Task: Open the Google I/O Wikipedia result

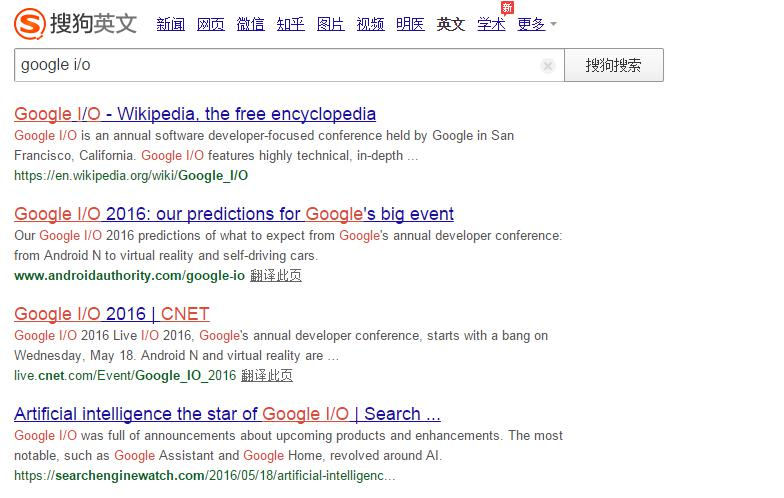Action: tap(195, 114)
